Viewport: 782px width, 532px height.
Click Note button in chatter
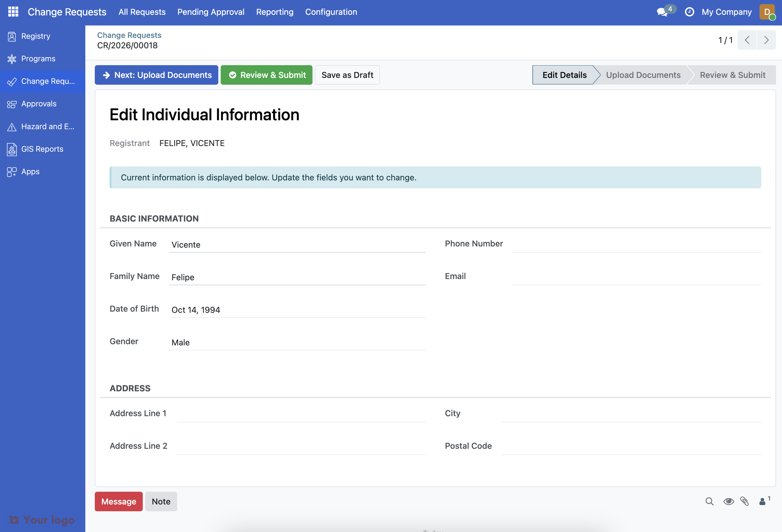coord(161,501)
